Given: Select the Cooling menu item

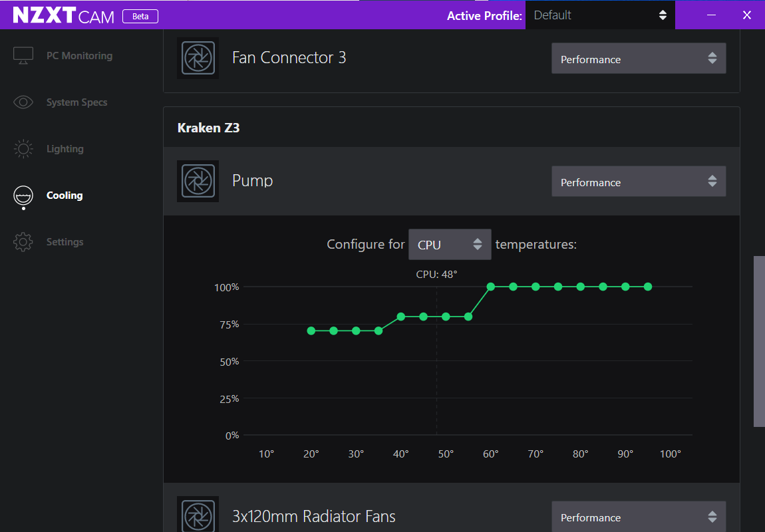Looking at the screenshot, I should click(65, 196).
